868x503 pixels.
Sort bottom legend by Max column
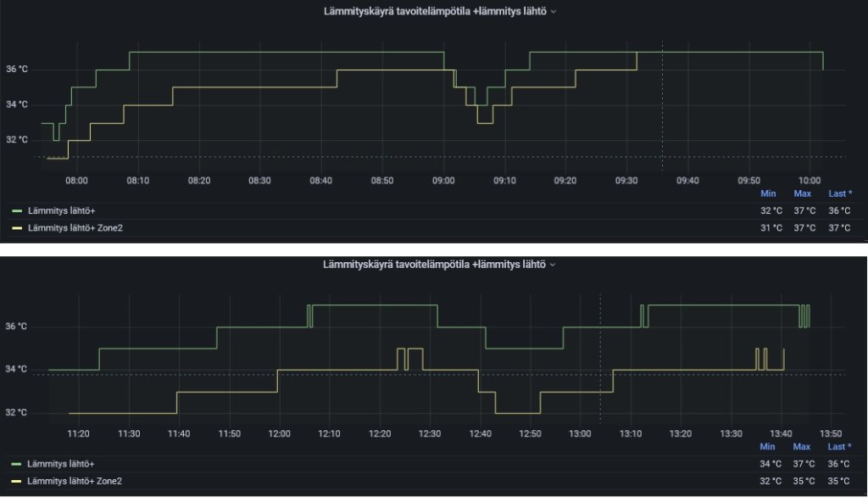[802, 446]
